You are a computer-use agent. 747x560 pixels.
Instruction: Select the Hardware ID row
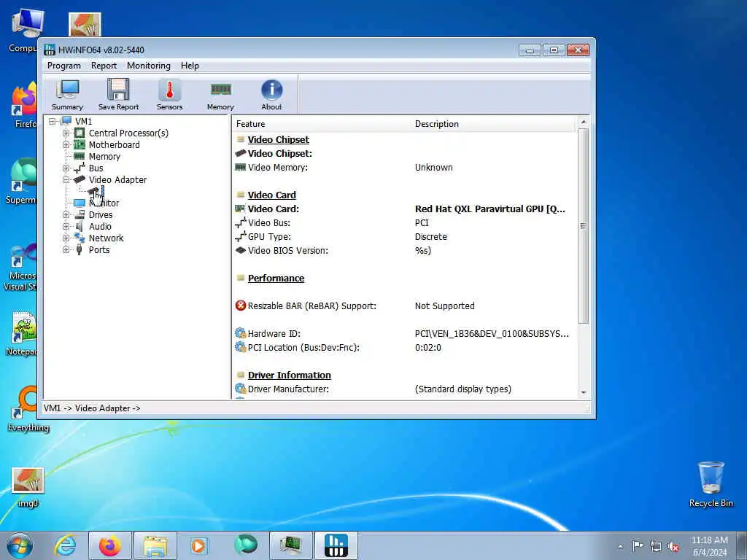pos(405,334)
